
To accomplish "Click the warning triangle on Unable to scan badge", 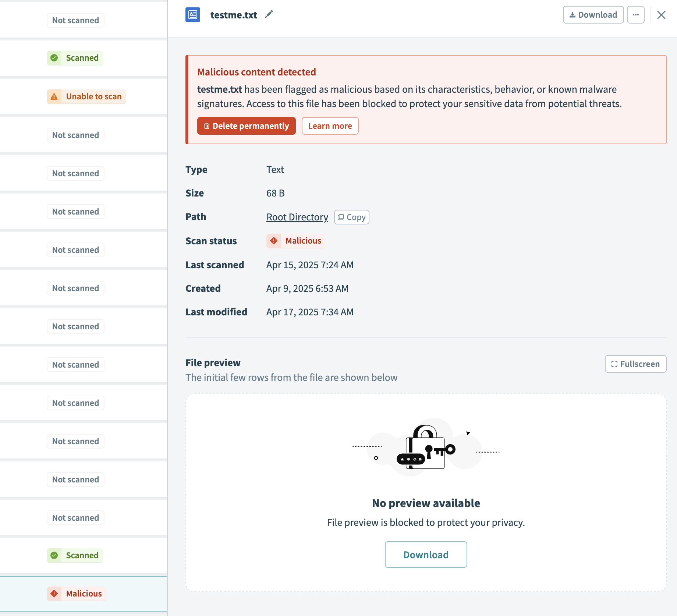I will click(54, 96).
